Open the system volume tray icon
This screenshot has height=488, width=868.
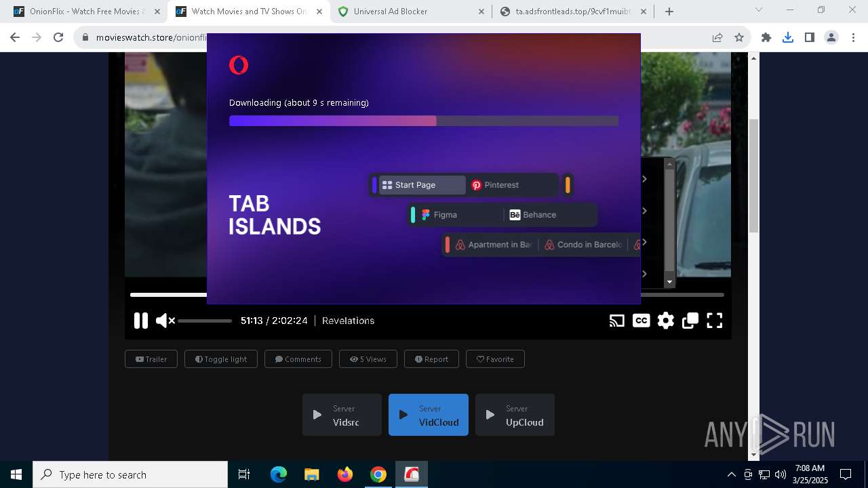point(780,474)
